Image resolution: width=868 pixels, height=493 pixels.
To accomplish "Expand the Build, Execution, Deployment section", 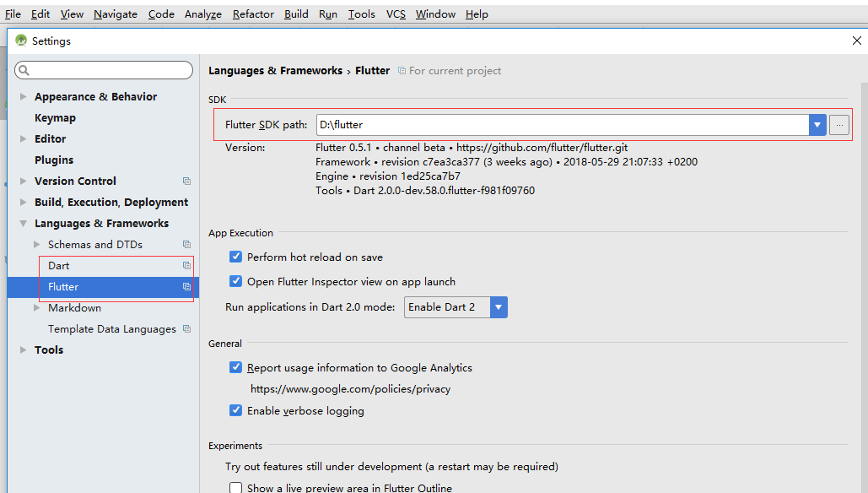I will point(24,203).
